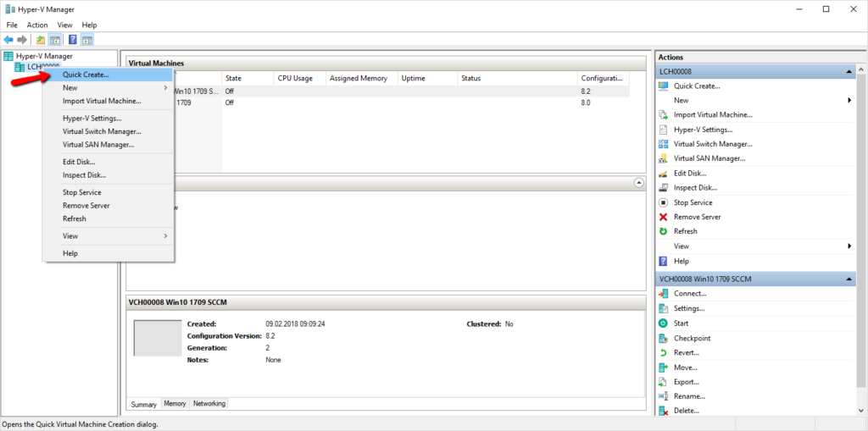Click the Quick Create icon in Actions pane
The image size is (868, 431).
pyautogui.click(x=663, y=86)
